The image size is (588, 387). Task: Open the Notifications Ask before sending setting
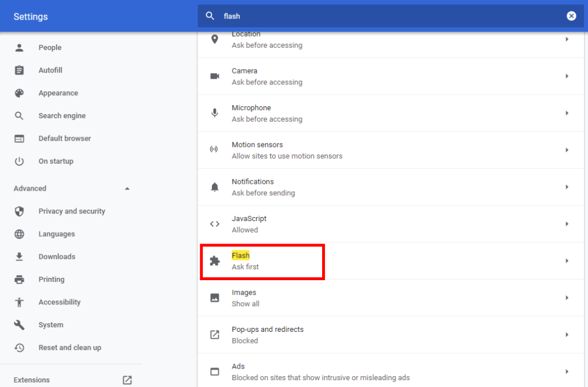(390, 187)
